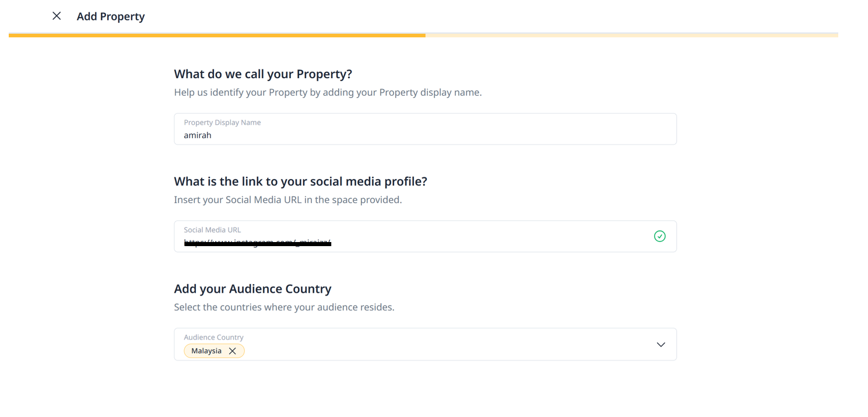Click the redacted Social Media URL text
Screen dimensions: 868x417
(x=258, y=243)
